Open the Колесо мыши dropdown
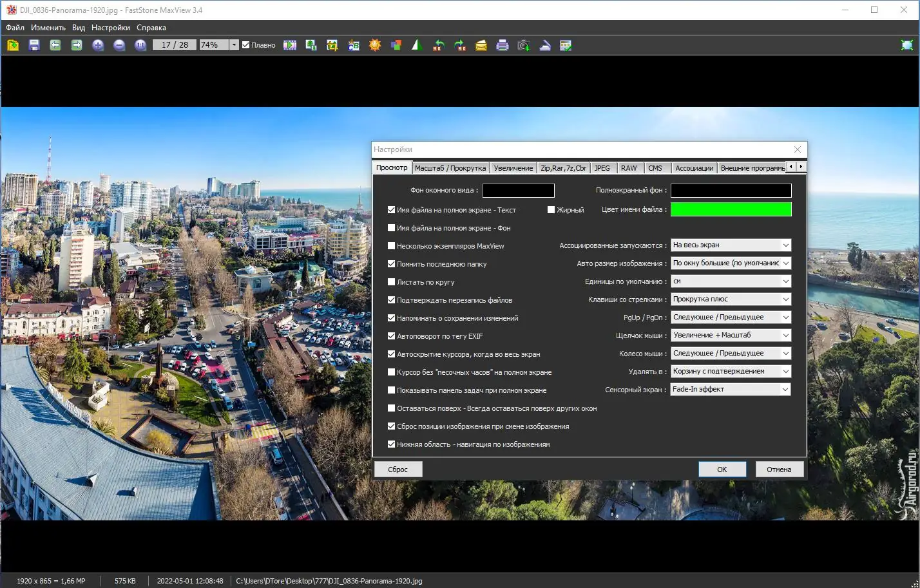 click(731, 354)
